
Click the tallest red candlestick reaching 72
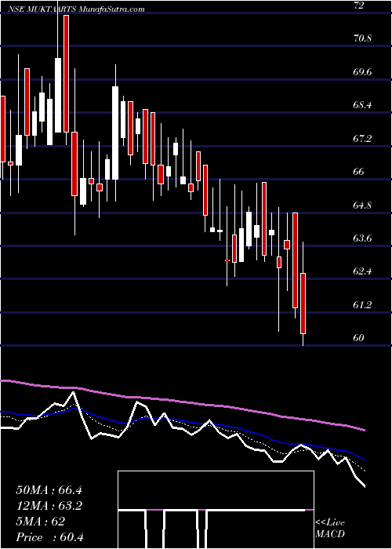click(66, 74)
